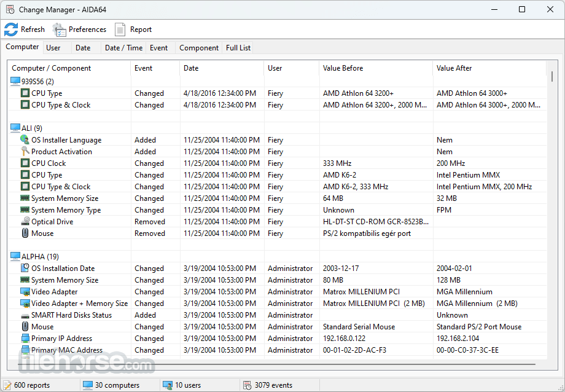Sort by the Date column header
Screen dimensions: 565x392
(x=222, y=68)
